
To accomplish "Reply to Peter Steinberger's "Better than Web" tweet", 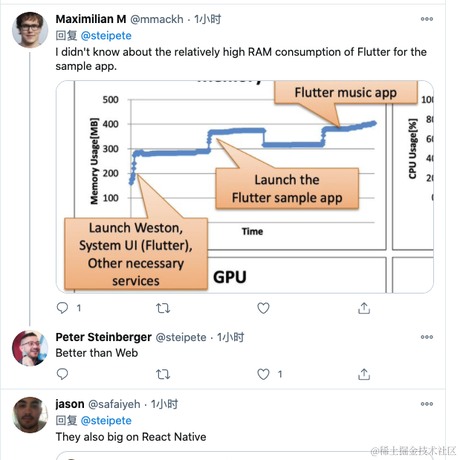I will pos(63,374).
